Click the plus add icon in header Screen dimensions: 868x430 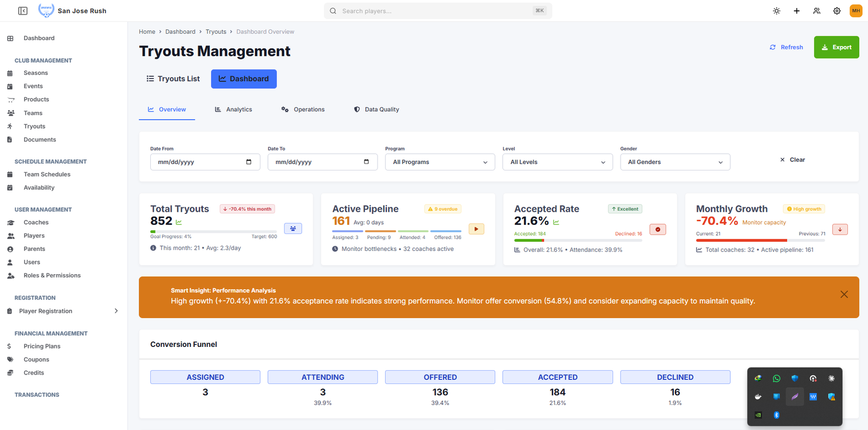coord(796,11)
